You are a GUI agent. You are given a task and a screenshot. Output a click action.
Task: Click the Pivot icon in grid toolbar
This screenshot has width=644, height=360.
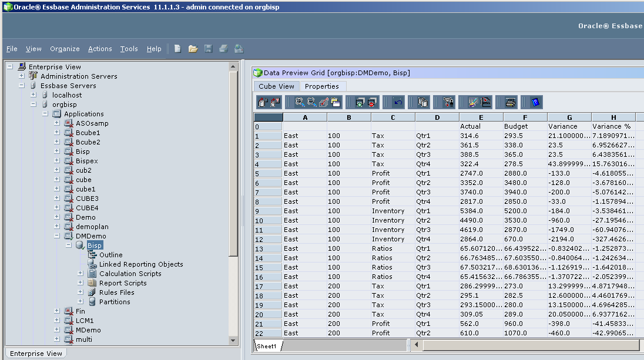tap(324, 102)
